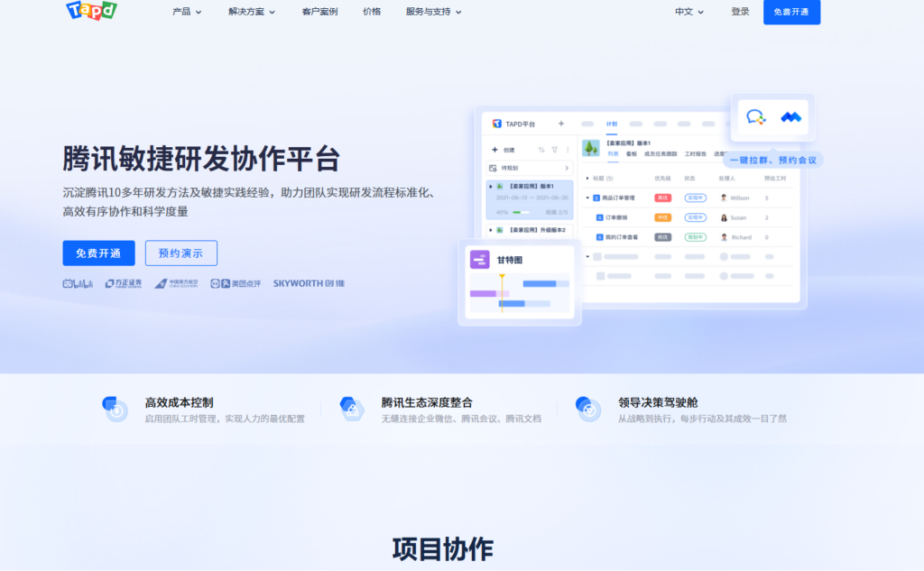924x571 pixels.
Task: Switch to the 看板 tab in the mockup
Action: tap(633, 154)
